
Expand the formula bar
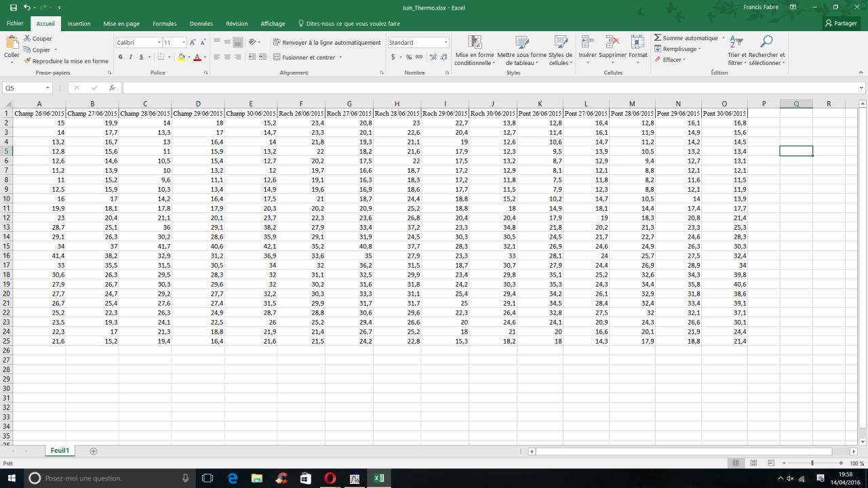tap(861, 88)
